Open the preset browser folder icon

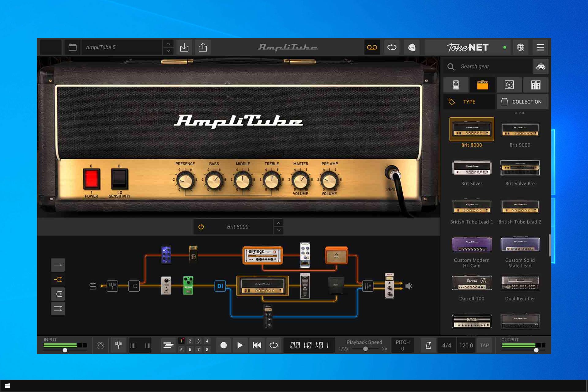[73, 47]
